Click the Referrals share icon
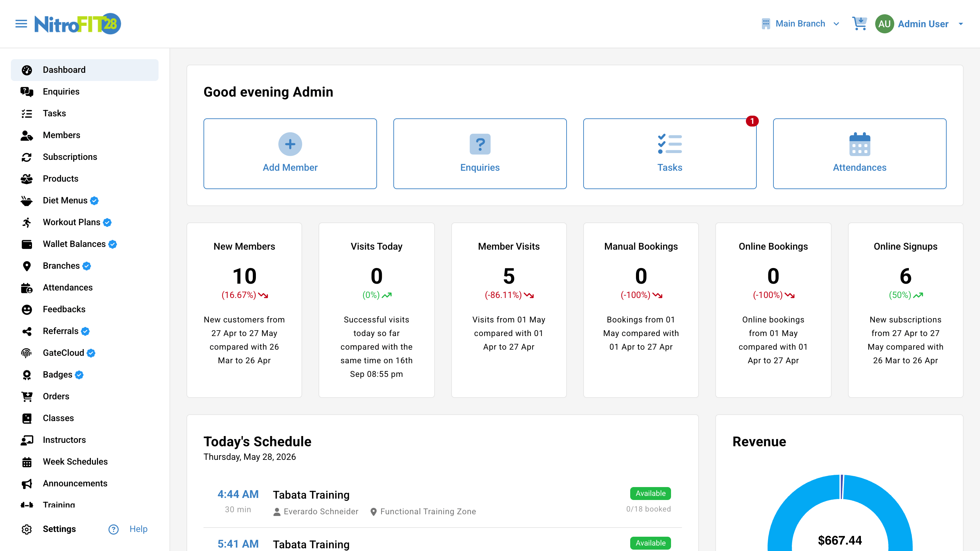The width and height of the screenshot is (980, 551). point(27,331)
